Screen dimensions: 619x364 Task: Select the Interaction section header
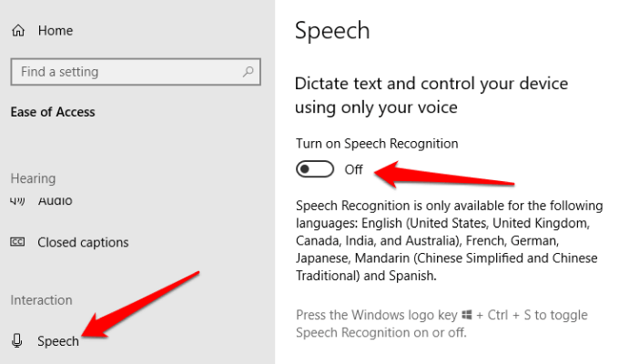[41, 300]
